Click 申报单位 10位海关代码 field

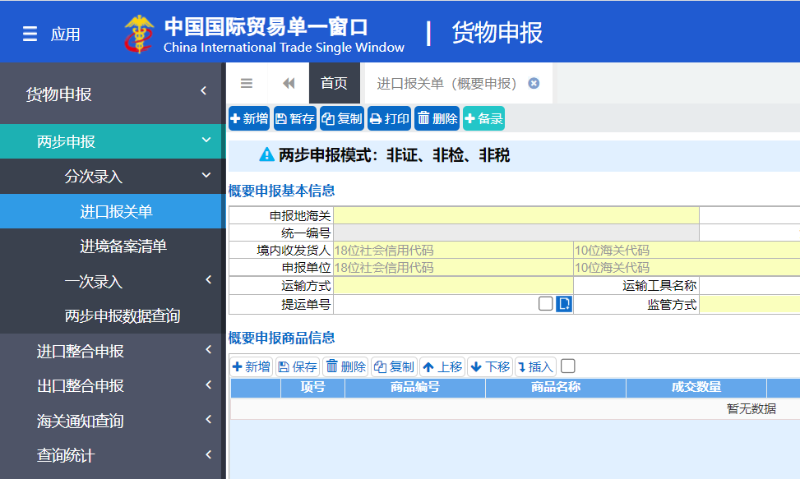coord(687,267)
